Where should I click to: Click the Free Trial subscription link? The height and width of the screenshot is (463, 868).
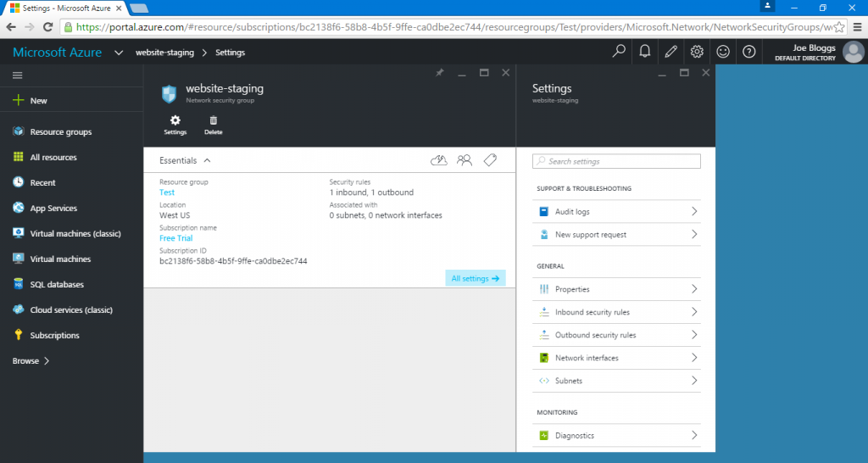pyautogui.click(x=176, y=237)
